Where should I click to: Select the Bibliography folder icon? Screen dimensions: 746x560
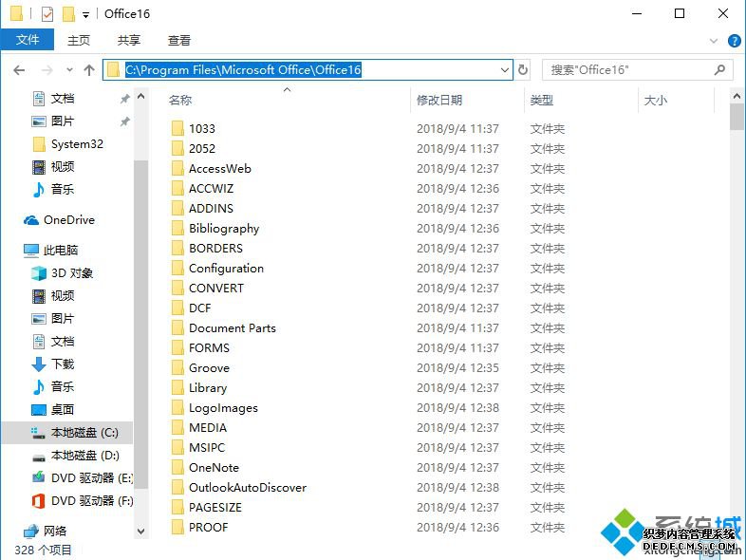coord(177,229)
